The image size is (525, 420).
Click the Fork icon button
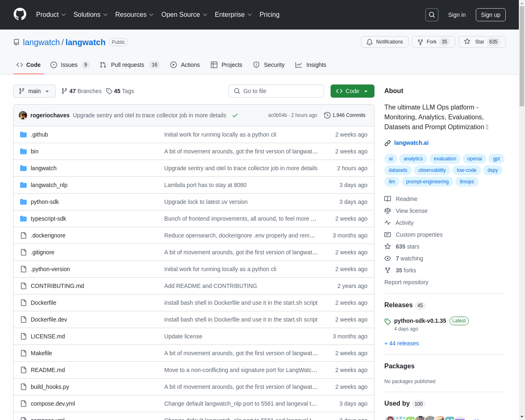point(420,42)
